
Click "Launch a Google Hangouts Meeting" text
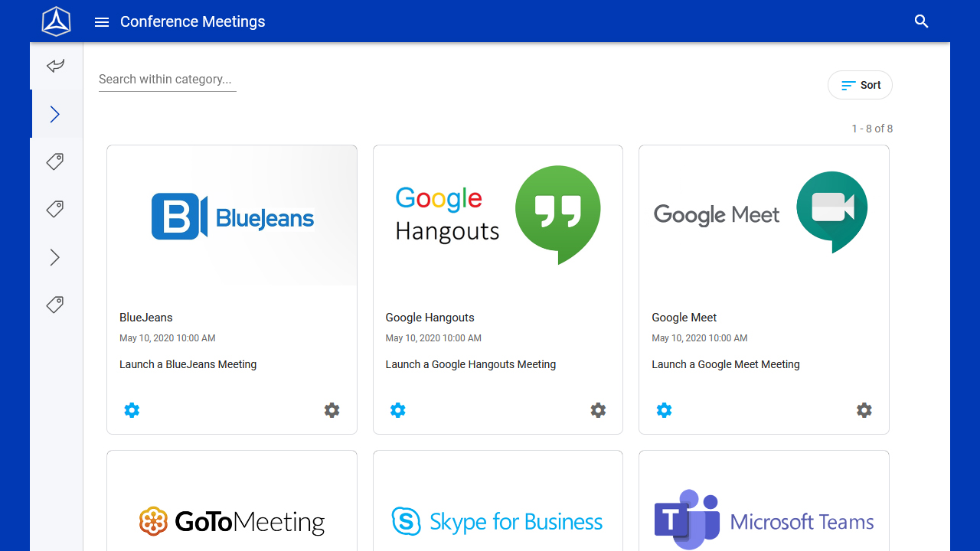[x=471, y=364]
